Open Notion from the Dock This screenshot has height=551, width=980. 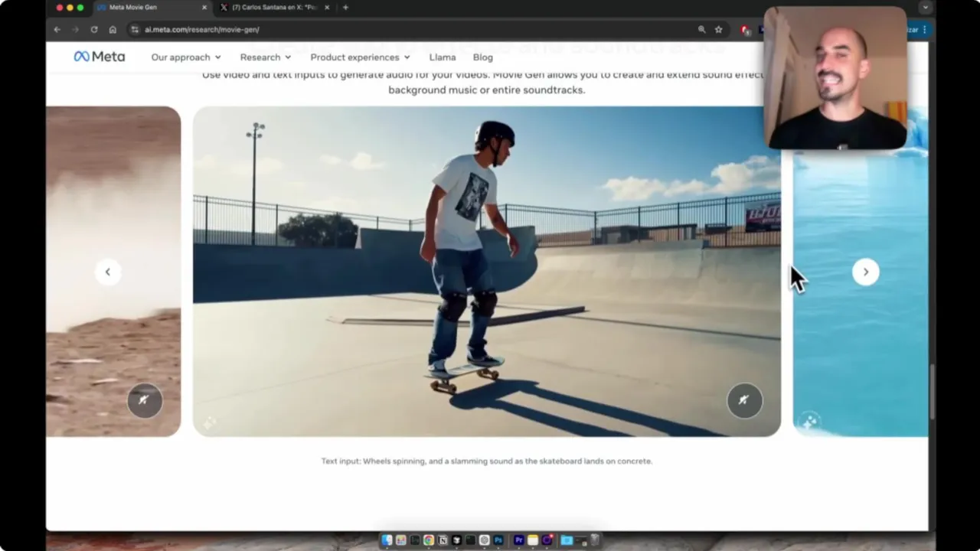443,540
